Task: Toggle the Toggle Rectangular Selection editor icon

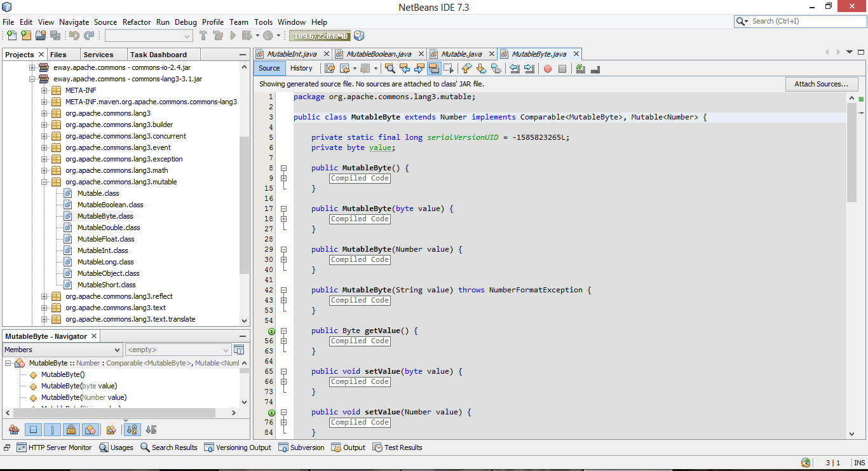Action: 447,68
